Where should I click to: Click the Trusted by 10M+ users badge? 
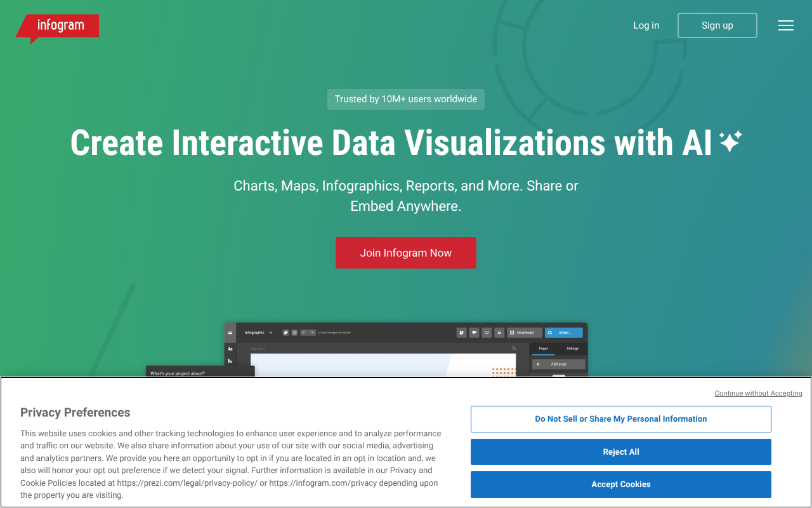pyautogui.click(x=406, y=99)
